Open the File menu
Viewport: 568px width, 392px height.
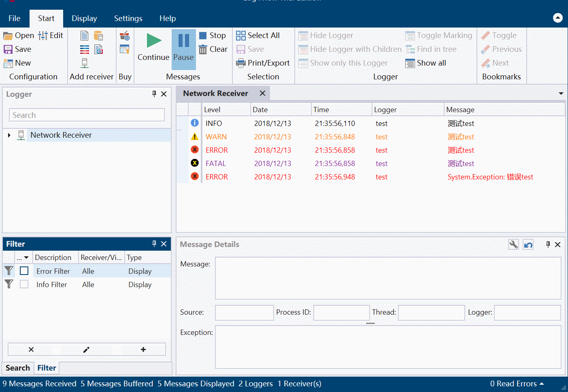click(x=15, y=18)
